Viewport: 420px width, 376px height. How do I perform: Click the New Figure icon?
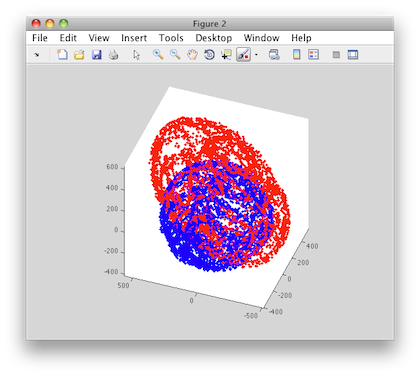click(x=62, y=54)
